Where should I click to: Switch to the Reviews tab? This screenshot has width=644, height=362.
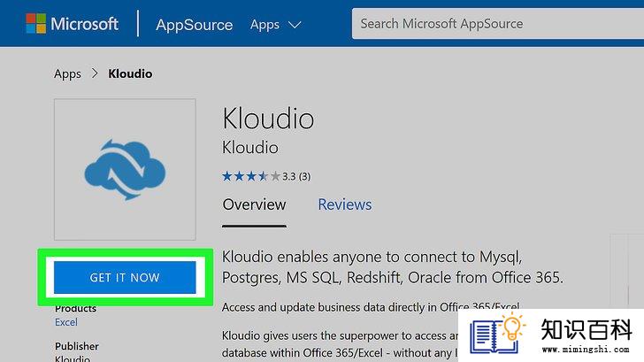click(345, 204)
